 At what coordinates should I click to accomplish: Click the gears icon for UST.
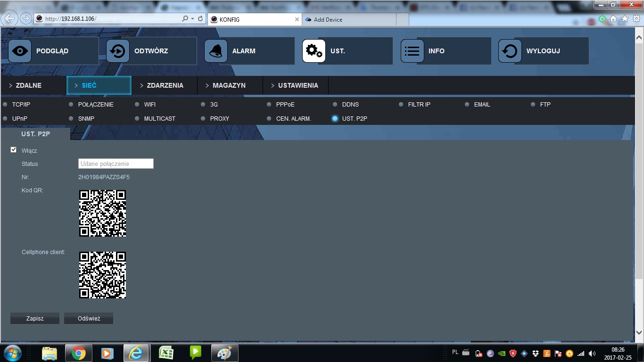(x=314, y=51)
